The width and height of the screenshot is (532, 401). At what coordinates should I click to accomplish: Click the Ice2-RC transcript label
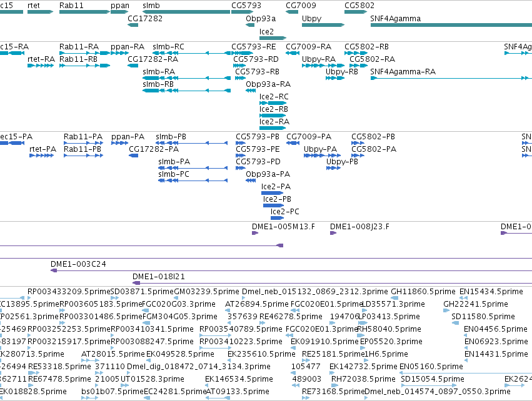(x=274, y=97)
